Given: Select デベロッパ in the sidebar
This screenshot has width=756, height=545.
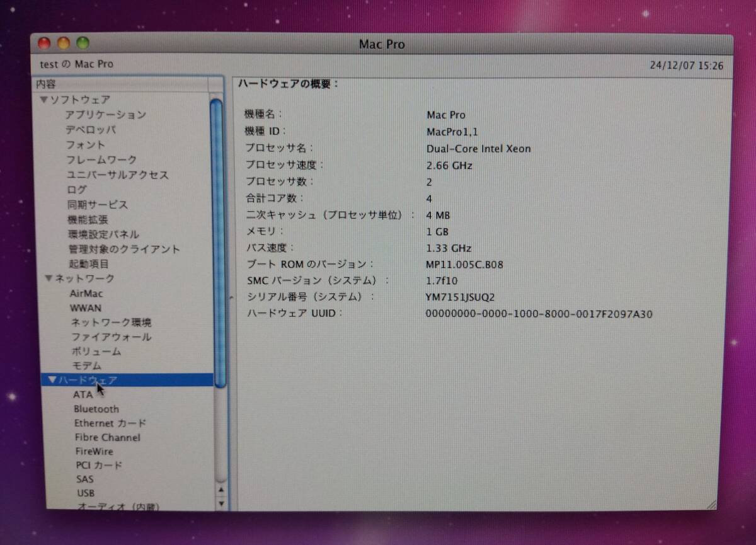Looking at the screenshot, I should coord(91,130).
